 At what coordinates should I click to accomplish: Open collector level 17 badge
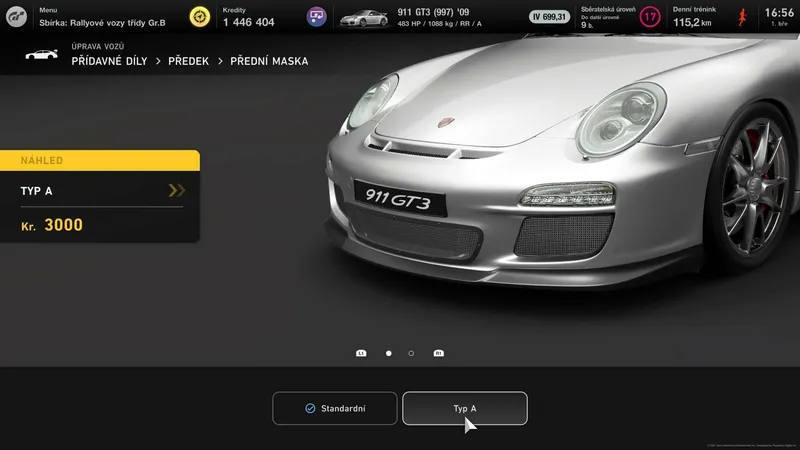649,17
